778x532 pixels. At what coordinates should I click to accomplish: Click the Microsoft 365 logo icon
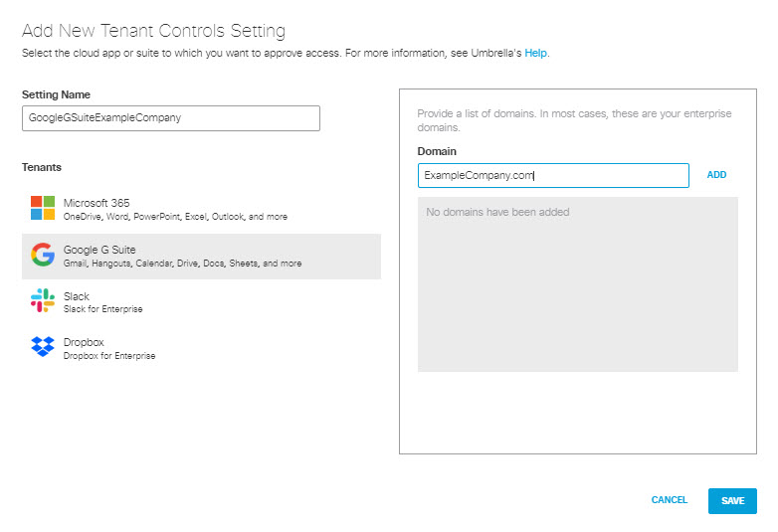pos(43,208)
